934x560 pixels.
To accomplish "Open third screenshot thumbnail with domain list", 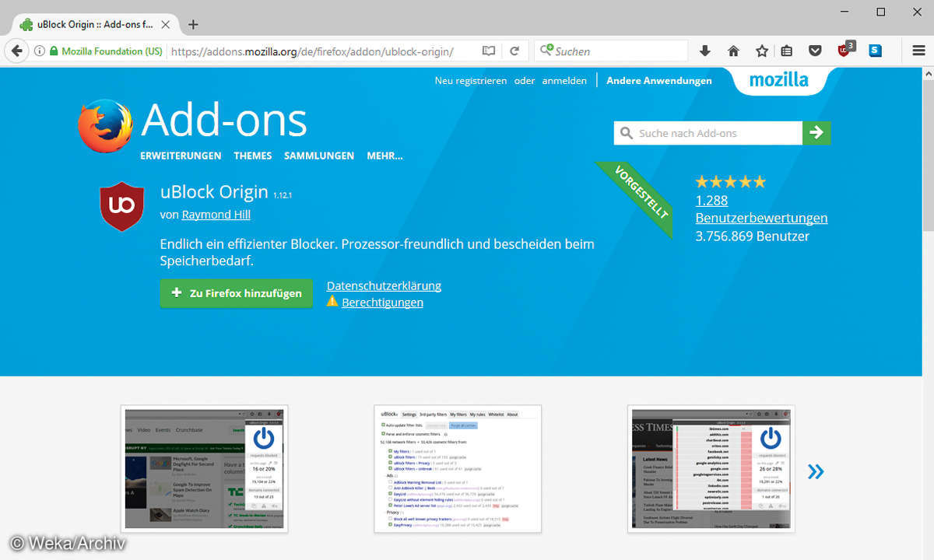I will [711, 469].
